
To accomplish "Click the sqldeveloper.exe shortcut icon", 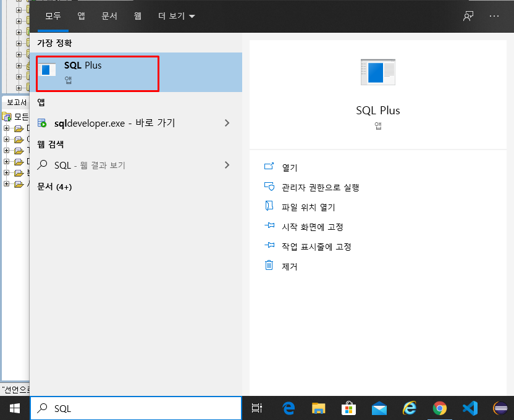I will [42, 123].
